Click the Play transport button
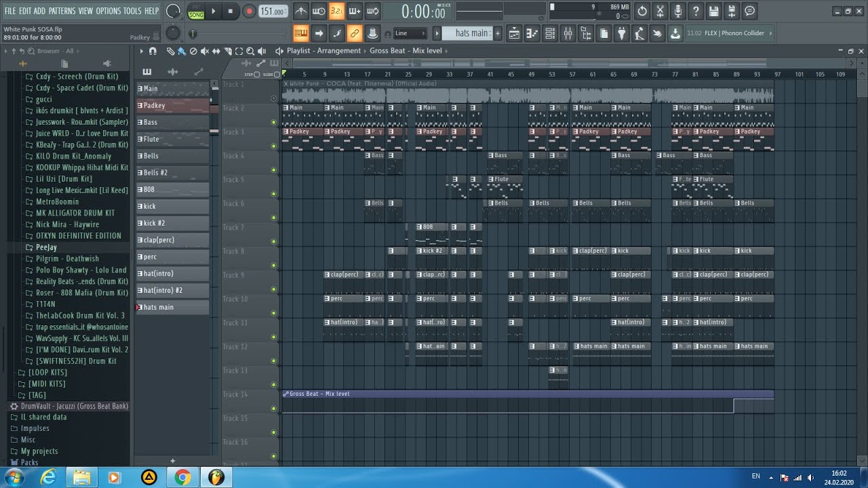The width and height of the screenshot is (868, 488). [x=214, y=11]
